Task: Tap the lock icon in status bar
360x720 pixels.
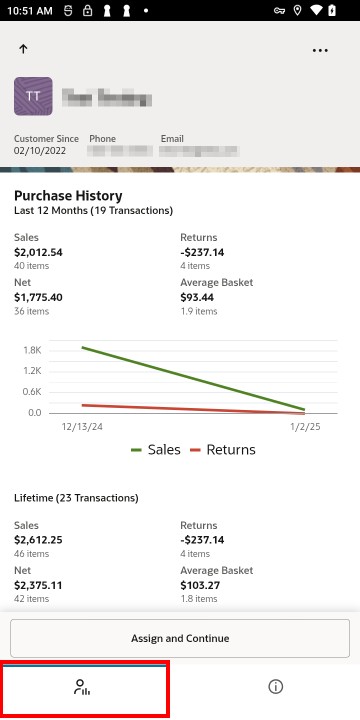Action: click(87, 11)
